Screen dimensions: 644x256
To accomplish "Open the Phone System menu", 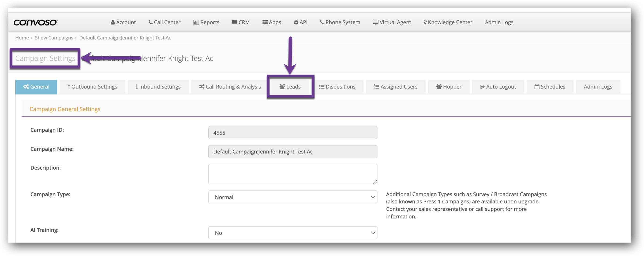I will pyautogui.click(x=340, y=22).
